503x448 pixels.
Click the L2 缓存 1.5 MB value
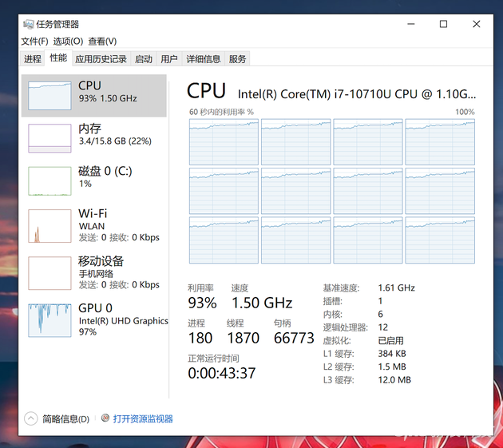pyautogui.click(x=392, y=367)
